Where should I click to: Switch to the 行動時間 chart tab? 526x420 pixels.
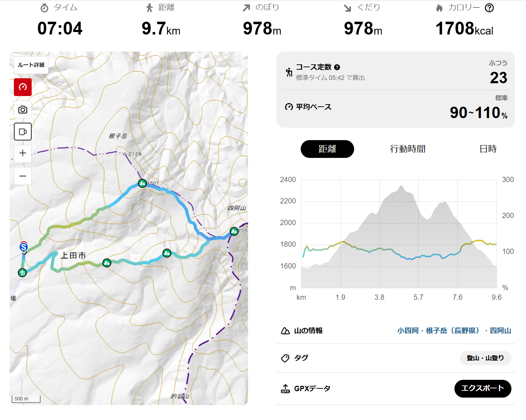(407, 149)
